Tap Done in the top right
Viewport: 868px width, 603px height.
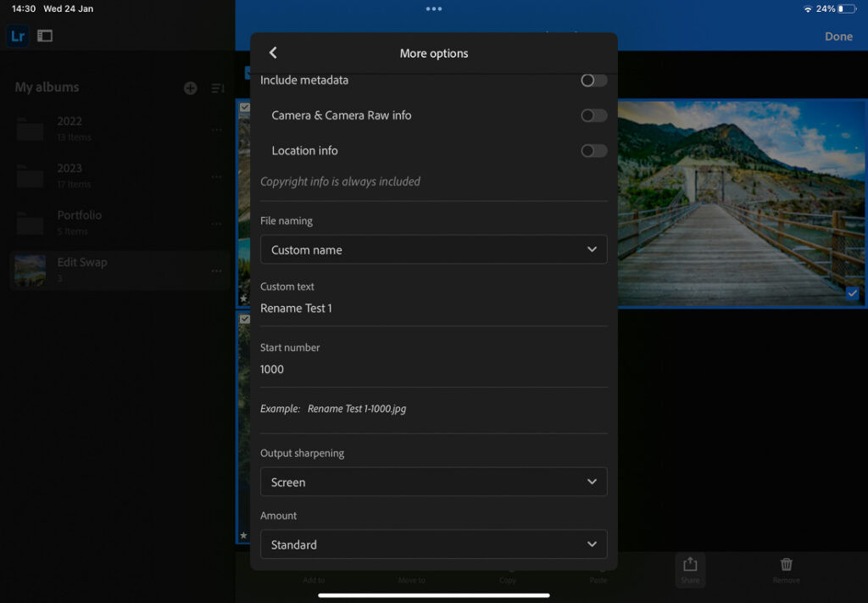pos(838,36)
